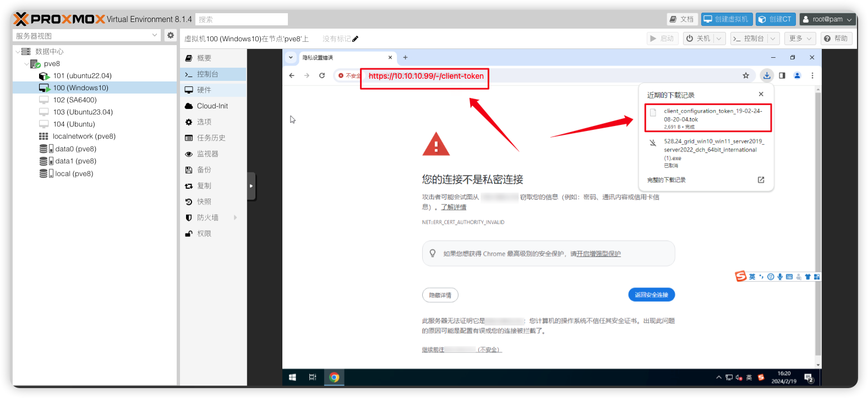Open the 防火墙 firewall tab
Image resolution: width=868 pixels, height=398 pixels.
tap(213, 217)
